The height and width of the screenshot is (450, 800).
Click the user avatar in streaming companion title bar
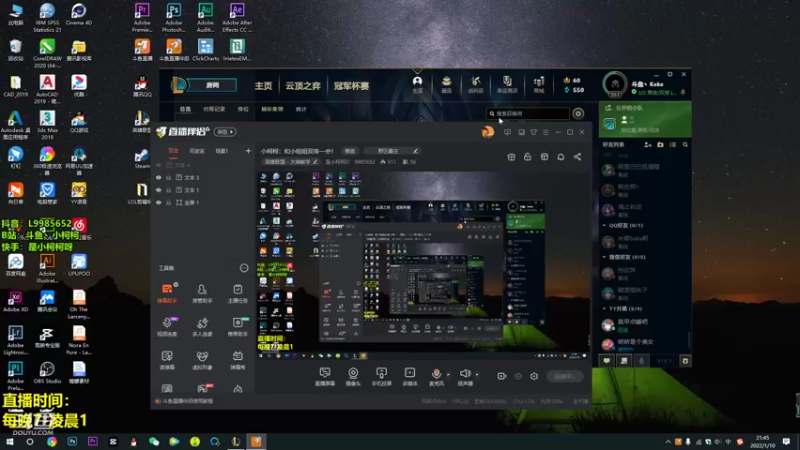point(488,132)
